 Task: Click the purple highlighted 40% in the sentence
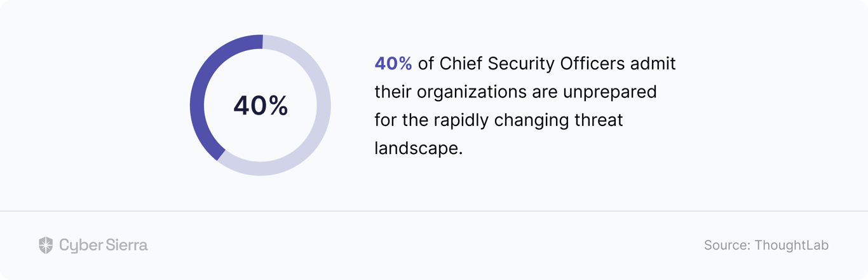[x=393, y=64]
